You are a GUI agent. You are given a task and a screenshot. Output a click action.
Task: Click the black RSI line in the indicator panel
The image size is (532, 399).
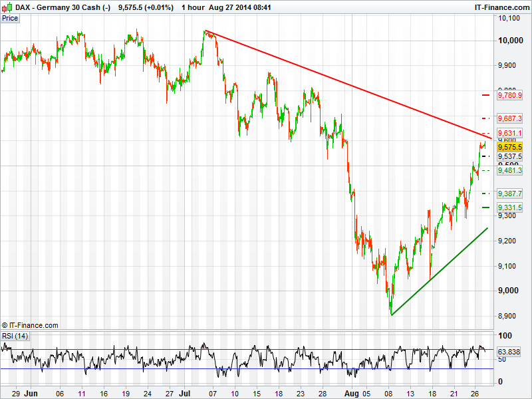click(243, 360)
